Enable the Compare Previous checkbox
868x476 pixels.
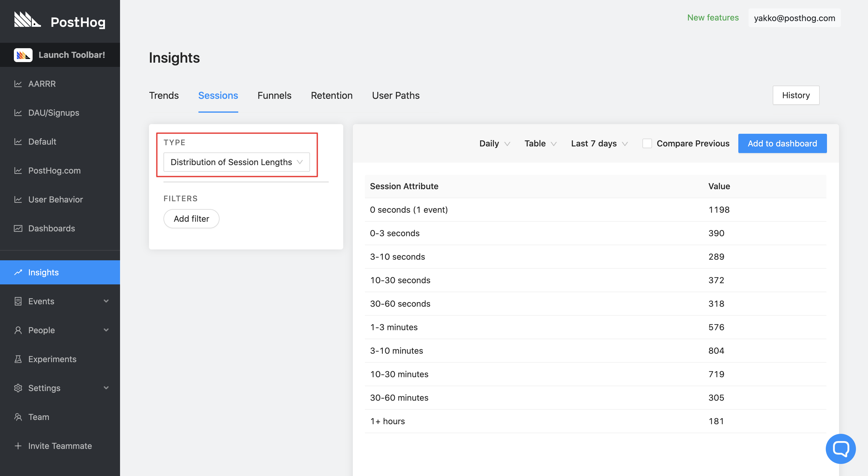647,143
